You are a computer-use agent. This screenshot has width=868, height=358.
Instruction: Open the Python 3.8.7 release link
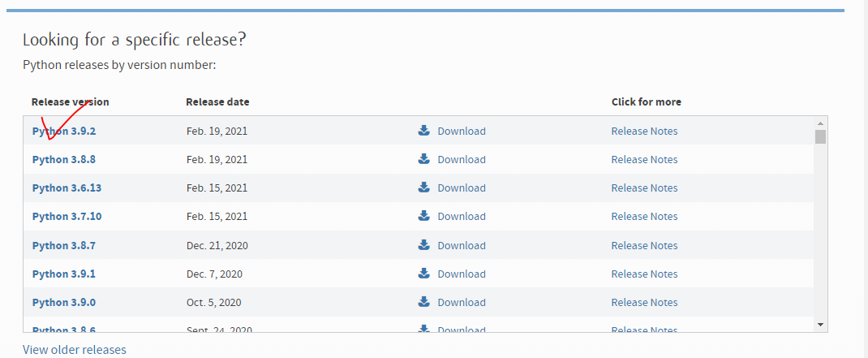click(63, 245)
